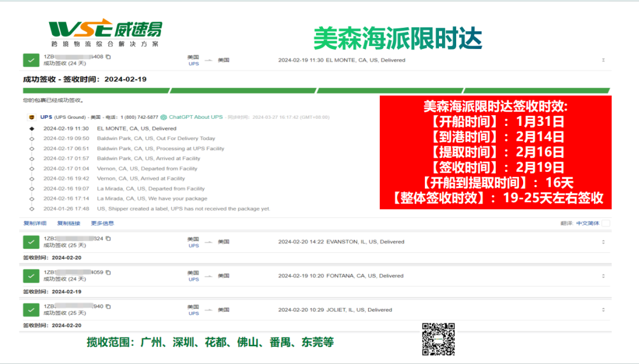Image resolution: width=639 pixels, height=364 pixels.
Task: Expand details on the JOLIET shipment row
Action: (603, 310)
